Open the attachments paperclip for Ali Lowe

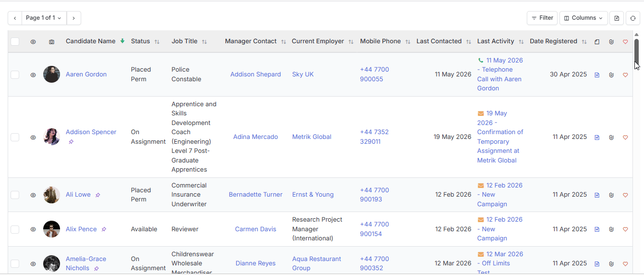611,195
